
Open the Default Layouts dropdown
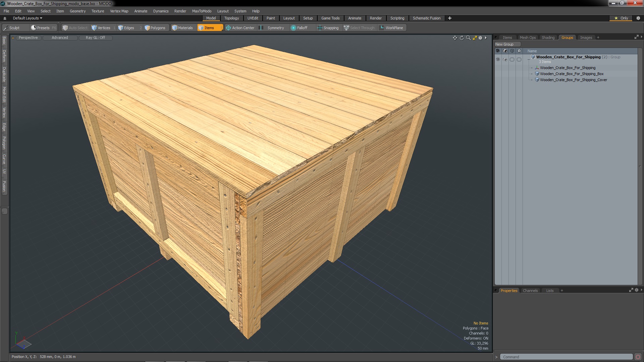[x=28, y=18]
